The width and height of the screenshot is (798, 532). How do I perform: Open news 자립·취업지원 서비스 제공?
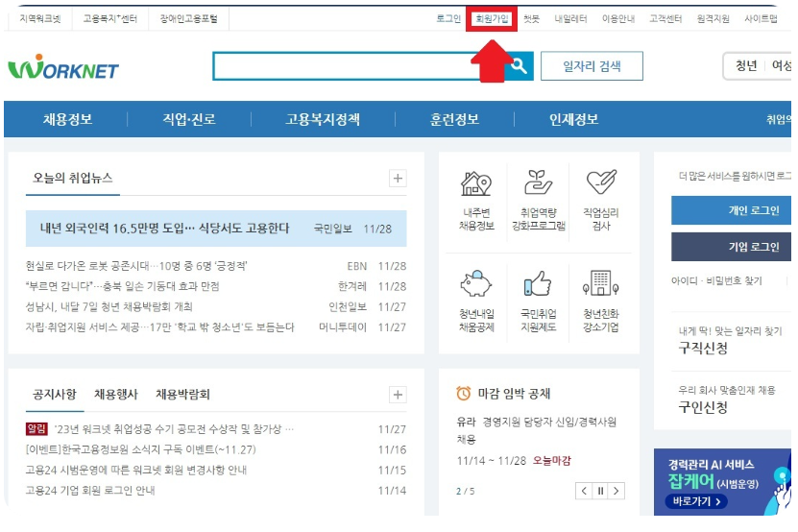[159, 327]
